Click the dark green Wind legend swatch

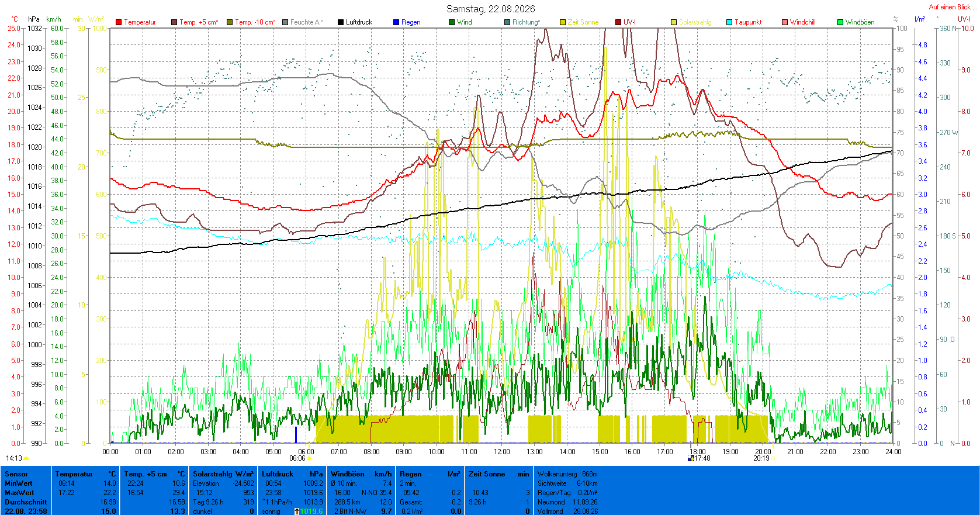tap(452, 22)
